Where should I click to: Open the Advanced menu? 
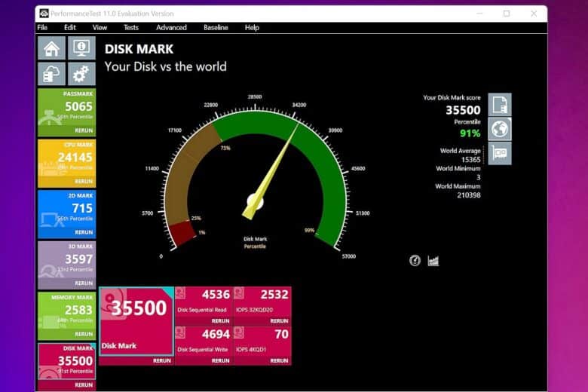pyautogui.click(x=171, y=27)
